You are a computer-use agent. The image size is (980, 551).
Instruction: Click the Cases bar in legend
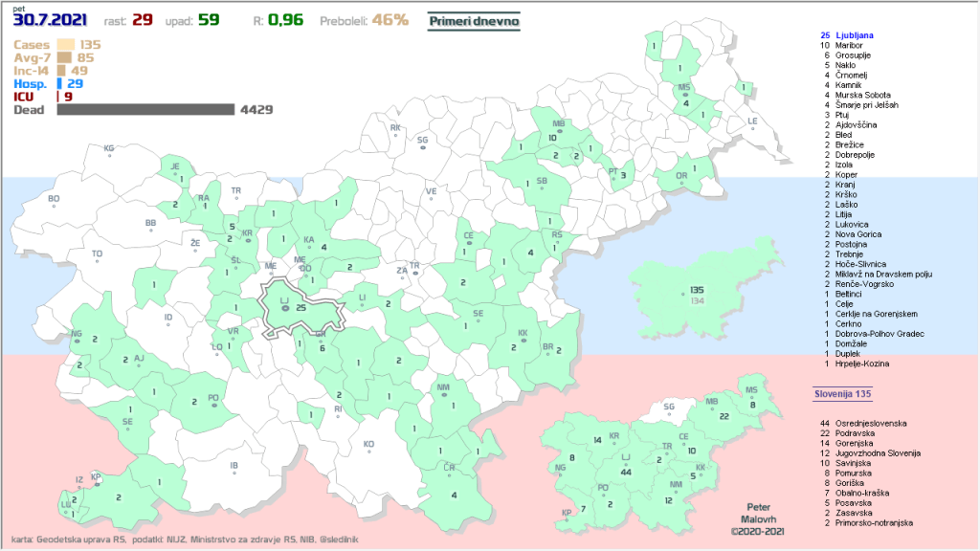[x=66, y=44]
